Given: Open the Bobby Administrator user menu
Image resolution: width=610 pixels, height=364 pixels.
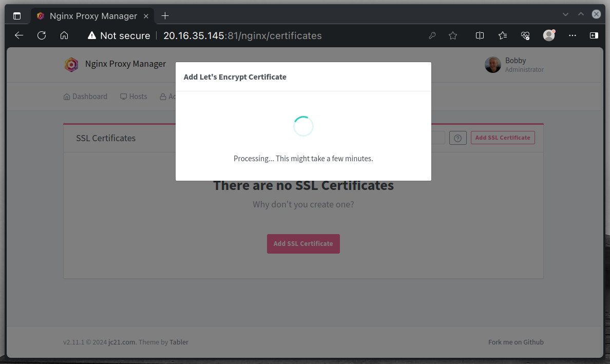Looking at the screenshot, I should pyautogui.click(x=514, y=65).
